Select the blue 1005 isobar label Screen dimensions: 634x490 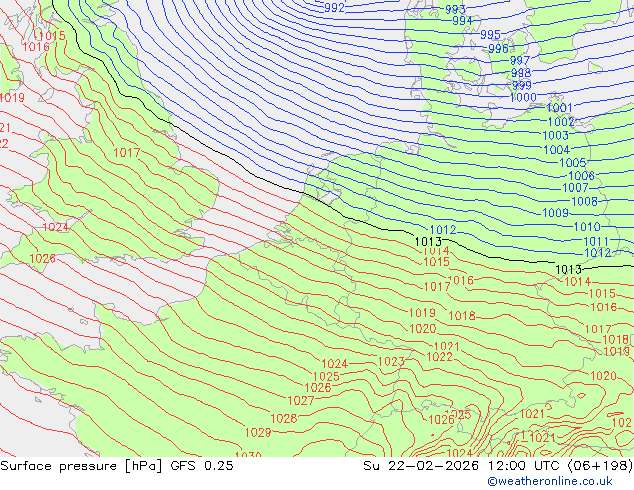click(573, 163)
